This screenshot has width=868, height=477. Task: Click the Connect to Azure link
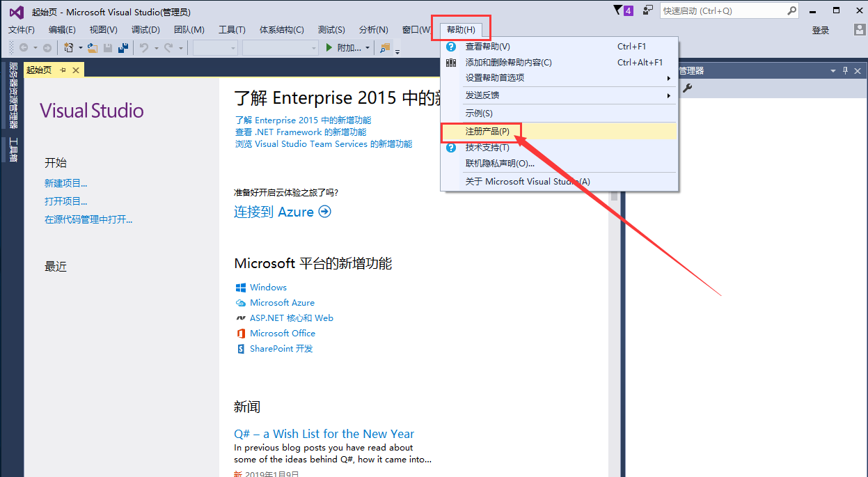pyautogui.click(x=283, y=212)
